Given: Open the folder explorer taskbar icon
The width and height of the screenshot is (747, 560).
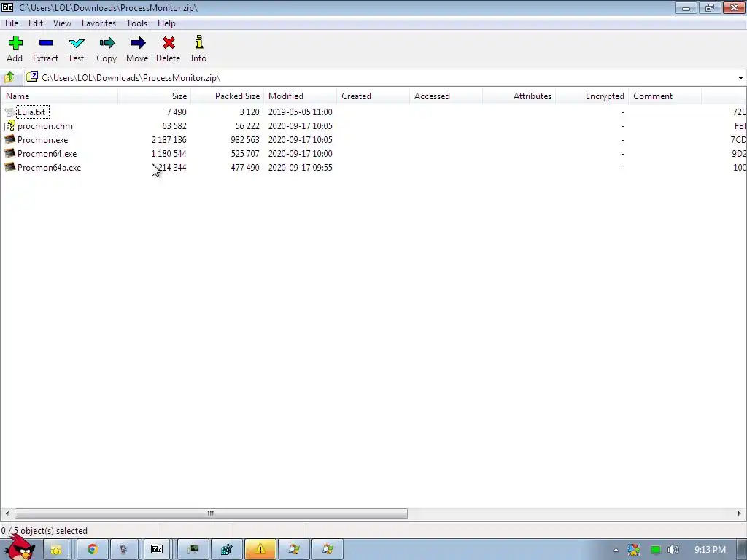Looking at the screenshot, I should click(x=55, y=550).
